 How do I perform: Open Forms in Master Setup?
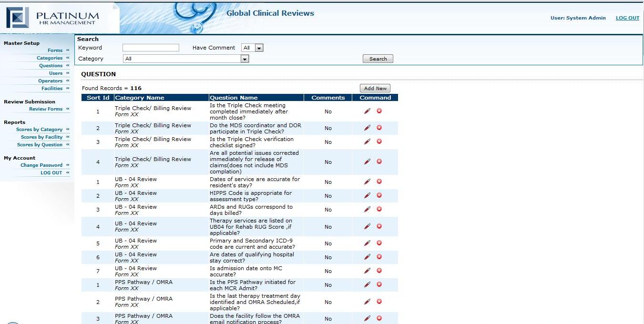click(55, 51)
